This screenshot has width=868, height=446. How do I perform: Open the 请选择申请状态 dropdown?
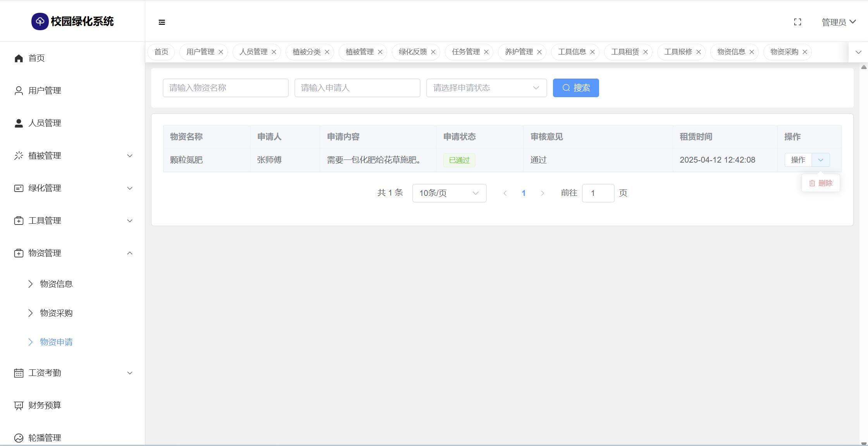(x=486, y=88)
